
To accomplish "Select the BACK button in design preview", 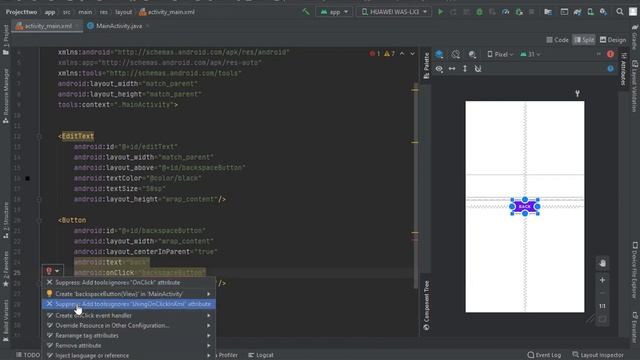I will (x=525, y=207).
